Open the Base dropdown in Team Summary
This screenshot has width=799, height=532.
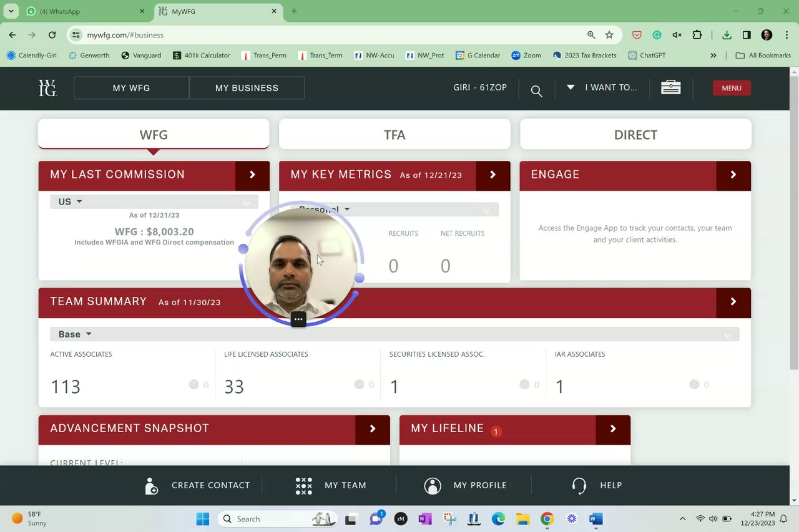pos(395,334)
